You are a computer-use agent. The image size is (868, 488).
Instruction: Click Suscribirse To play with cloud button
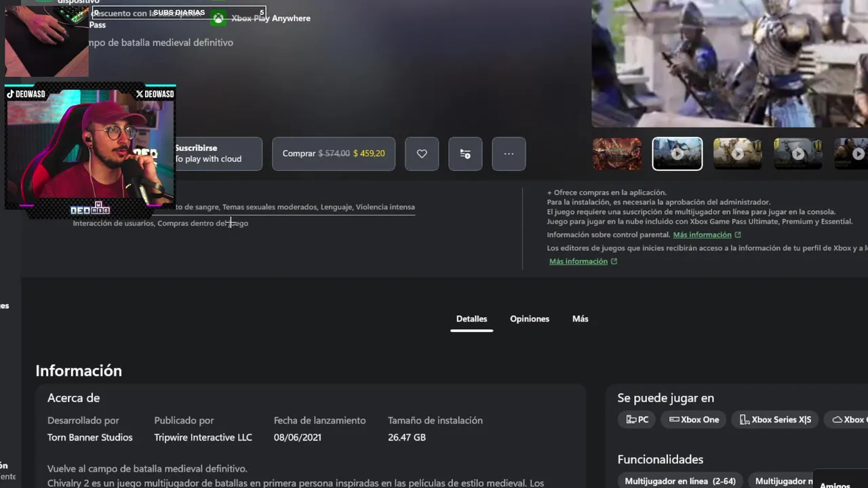click(217, 154)
